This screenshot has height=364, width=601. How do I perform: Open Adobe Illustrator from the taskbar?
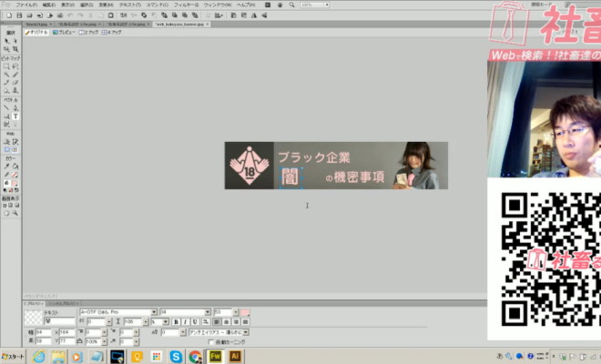pyautogui.click(x=234, y=356)
